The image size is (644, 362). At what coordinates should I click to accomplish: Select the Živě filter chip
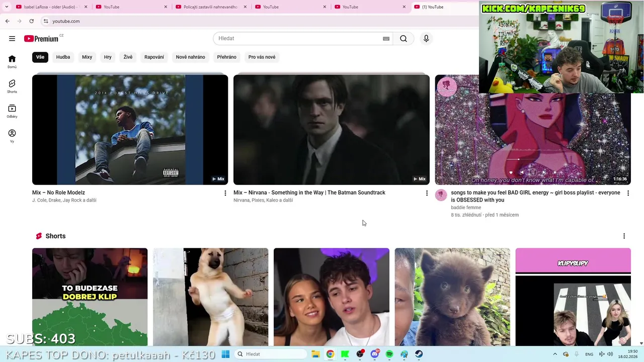click(128, 57)
